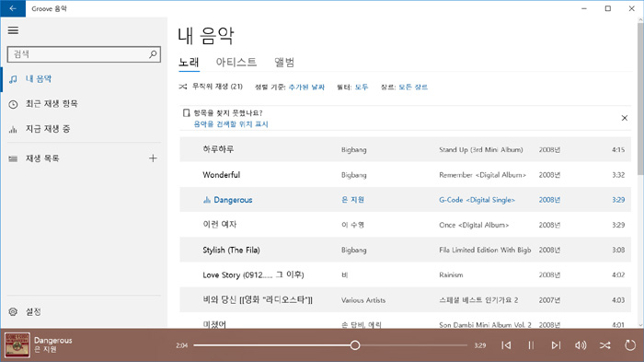Open genre 모든 장르 dropdown
The width and height of the screenshot is (644, 362).
click(x=413, y=87)
